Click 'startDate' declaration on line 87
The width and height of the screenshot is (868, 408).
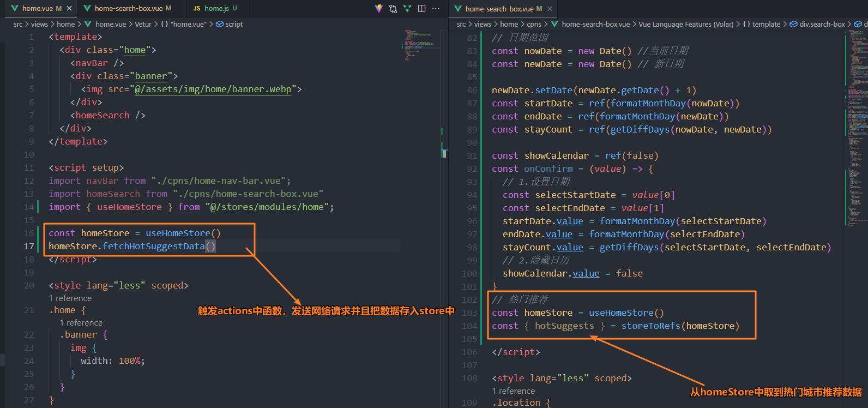click(548, 103)
